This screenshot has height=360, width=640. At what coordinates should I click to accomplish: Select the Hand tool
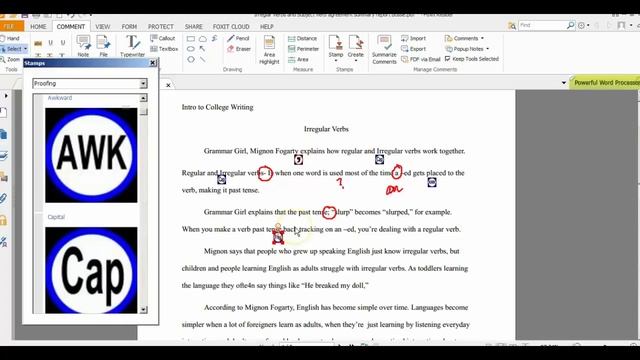tap(10, 38)
